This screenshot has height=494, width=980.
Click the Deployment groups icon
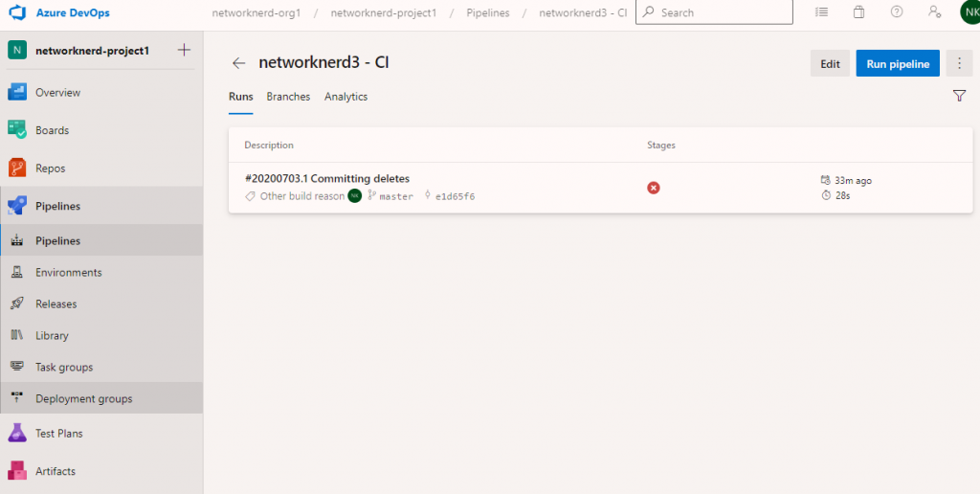pyautogui.click(x=17, y=397)
